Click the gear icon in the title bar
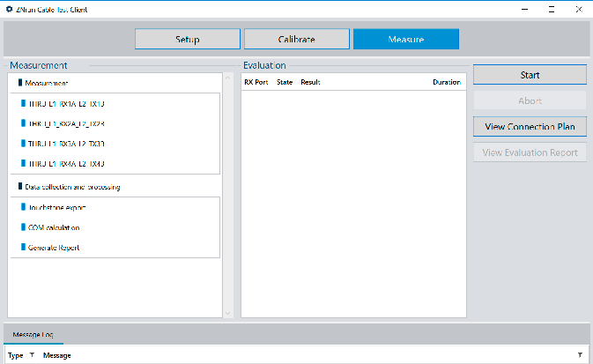This screenshot has width=593, height=364. (10, 9)
